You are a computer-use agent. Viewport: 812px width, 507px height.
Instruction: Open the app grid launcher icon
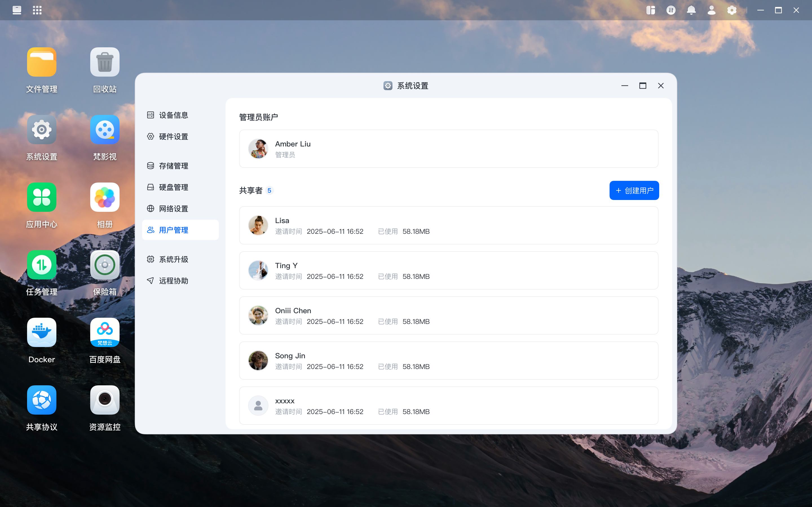(x=37, y=10)
